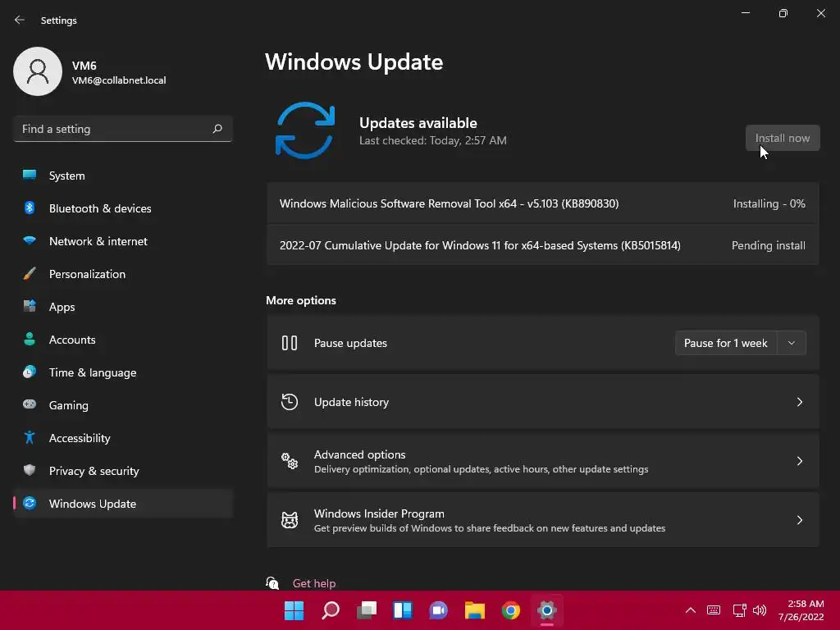Open the Windows Start menu
Viewport: 840px width, 630px height.
(294, 610)
